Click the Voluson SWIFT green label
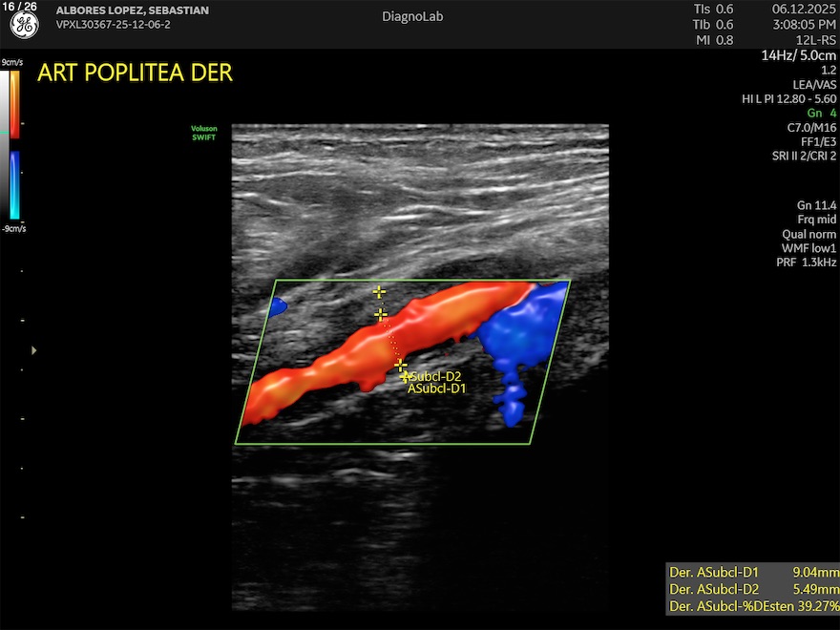 (204, 134)
